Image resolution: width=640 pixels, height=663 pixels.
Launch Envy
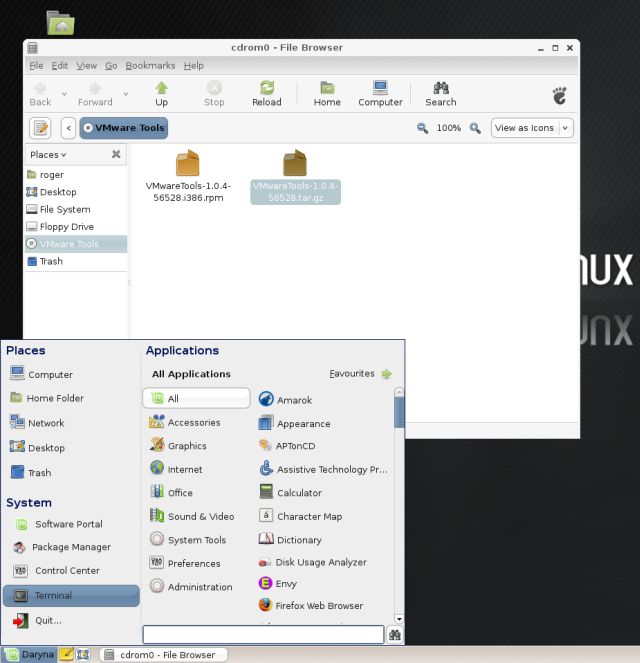point(278,584)
